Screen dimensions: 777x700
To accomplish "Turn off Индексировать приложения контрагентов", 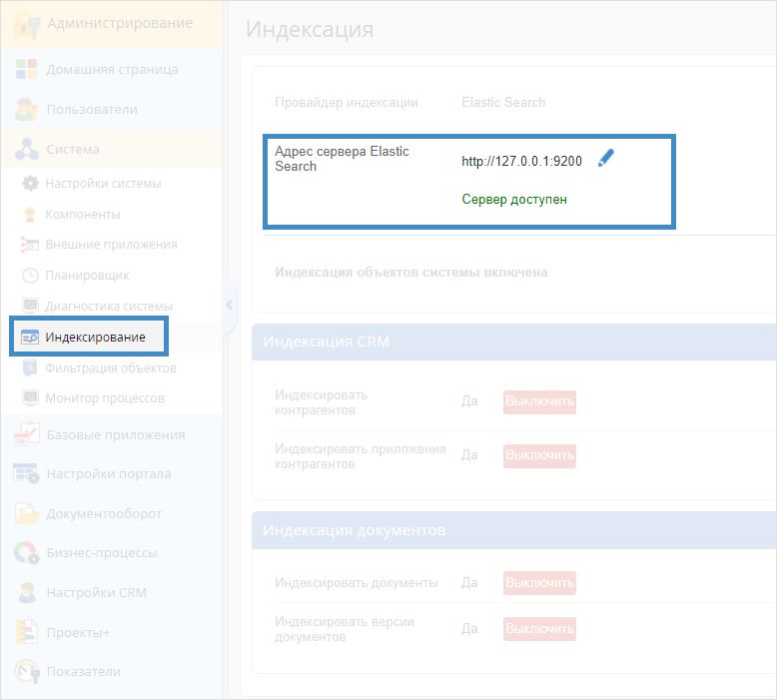I will [539, 455].
